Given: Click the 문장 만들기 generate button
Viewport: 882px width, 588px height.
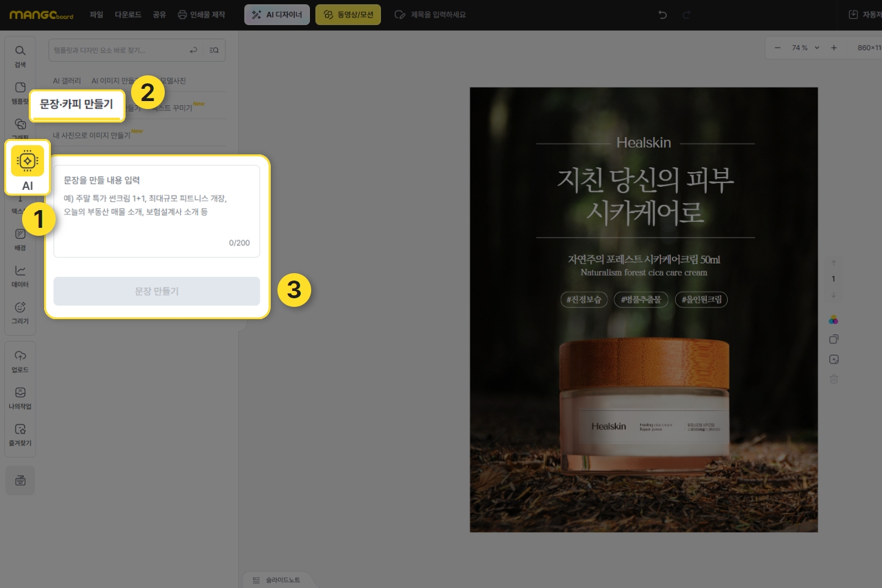Looking at the screenshot, I should (157, 292).
